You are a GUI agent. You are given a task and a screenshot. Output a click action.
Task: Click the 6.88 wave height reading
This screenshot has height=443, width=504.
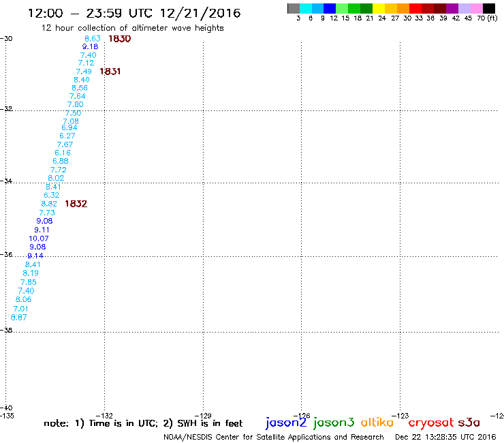(61, 161)
